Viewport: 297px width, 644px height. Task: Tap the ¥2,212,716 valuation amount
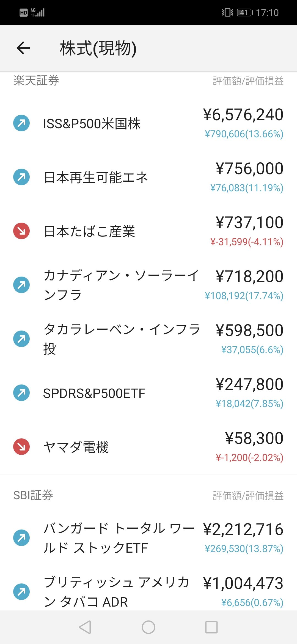click(x=243, y=530)
